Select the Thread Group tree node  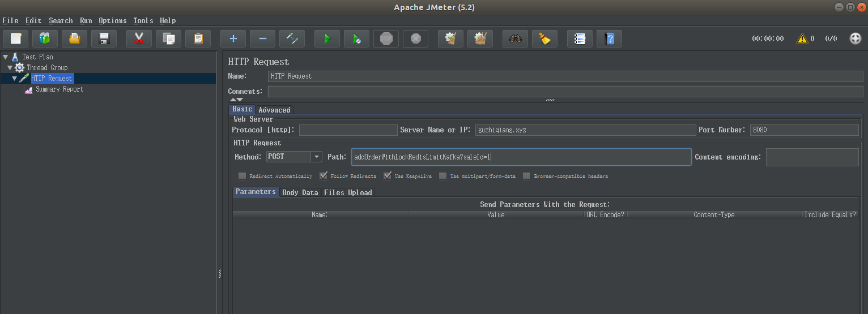(47, 67)
